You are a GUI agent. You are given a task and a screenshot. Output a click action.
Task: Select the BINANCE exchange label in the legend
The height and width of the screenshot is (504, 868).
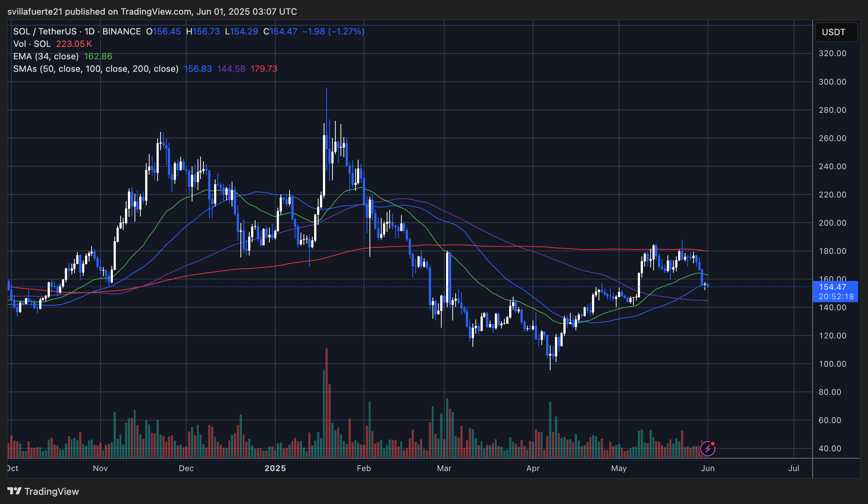pyautogui.click(x=122, y=31)
